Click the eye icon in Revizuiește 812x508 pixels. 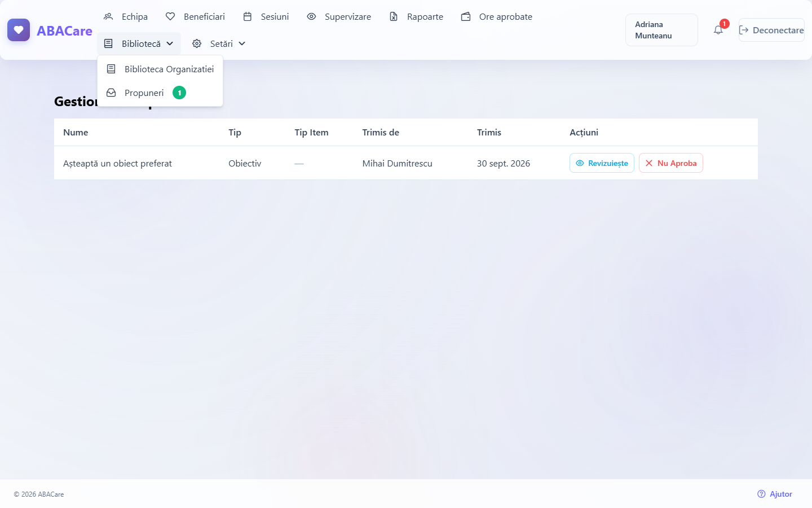point(580,163)
